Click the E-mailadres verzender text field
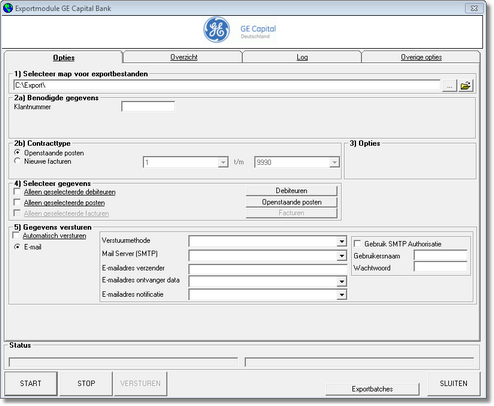494x406 pixels. pos(268,269)
